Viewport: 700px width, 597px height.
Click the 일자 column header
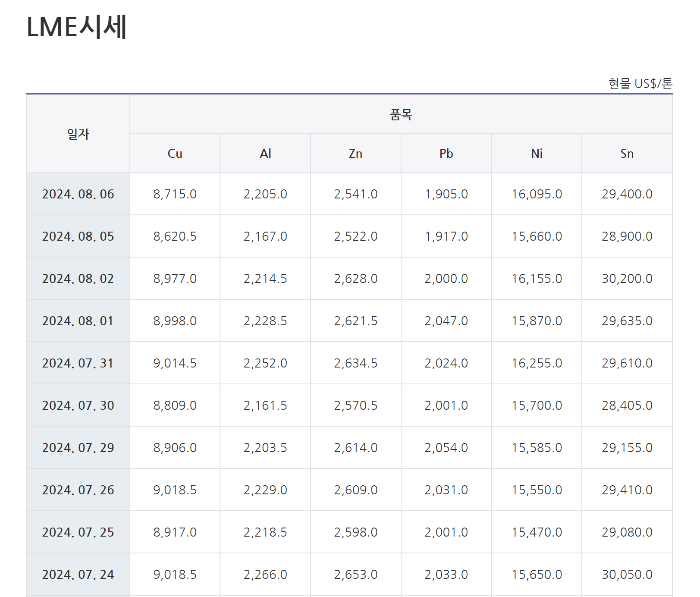click(x=78, y=134)
